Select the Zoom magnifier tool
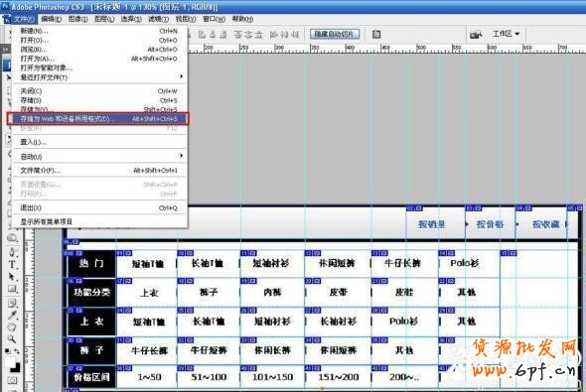The height and width of the screenshot is (392, 586). point(12,339)
